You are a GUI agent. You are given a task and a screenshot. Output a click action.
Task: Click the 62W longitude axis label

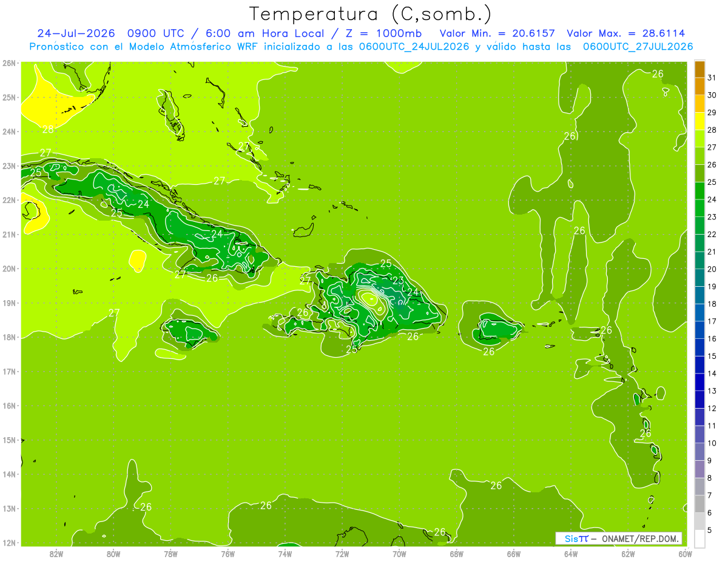628,554
